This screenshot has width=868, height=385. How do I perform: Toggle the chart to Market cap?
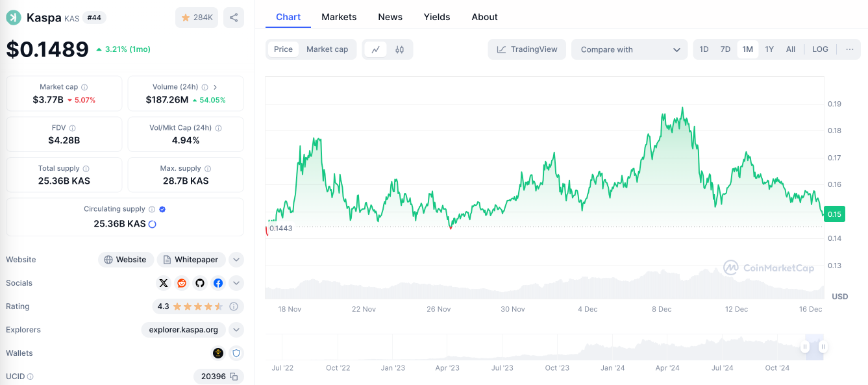point(327,49)
